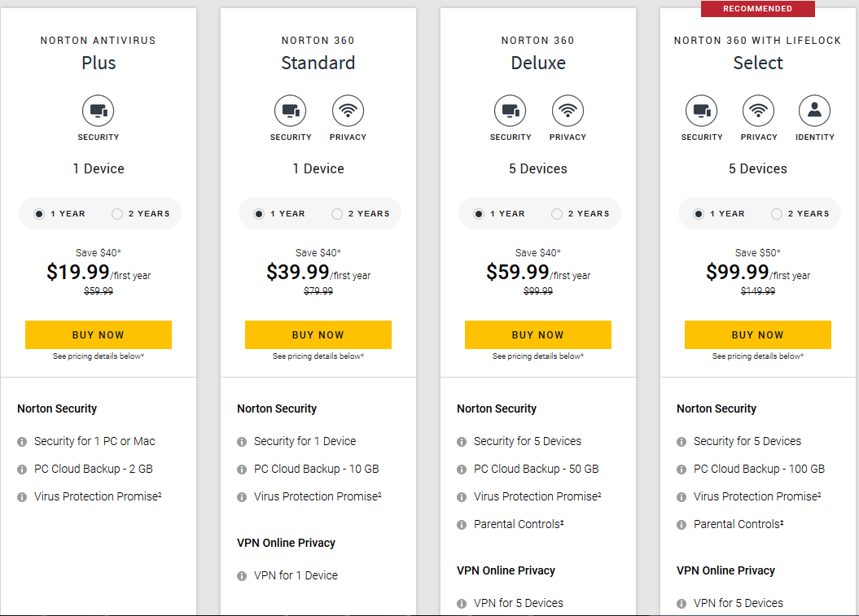This screenshot has height=616, width=859.
Task: Open info for Security for 1 PC or Mac
Action: 22,442
